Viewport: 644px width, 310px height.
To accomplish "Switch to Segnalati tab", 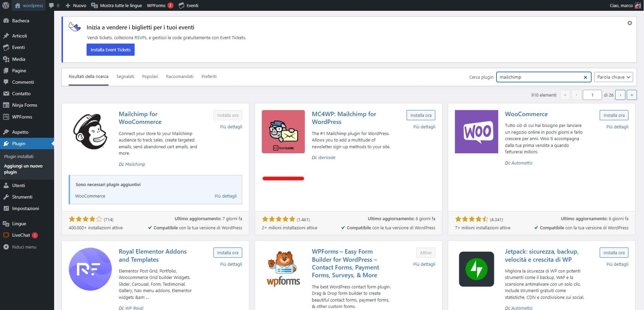I will 125,77.
